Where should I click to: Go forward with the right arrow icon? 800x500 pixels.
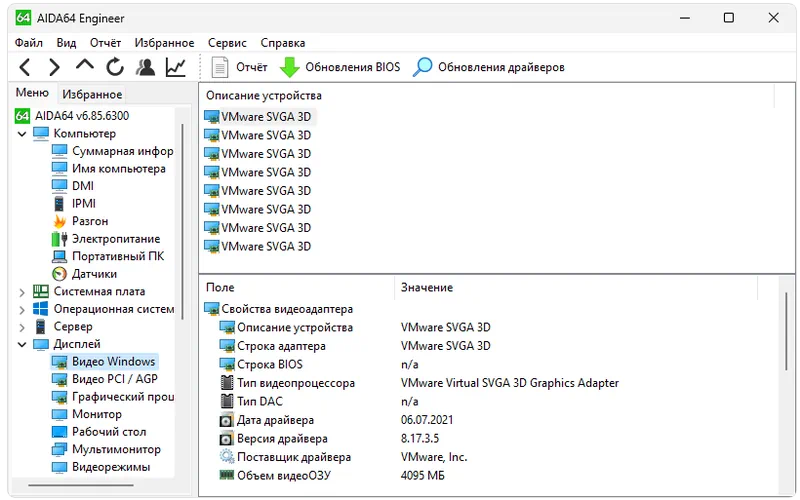(54, 67)
